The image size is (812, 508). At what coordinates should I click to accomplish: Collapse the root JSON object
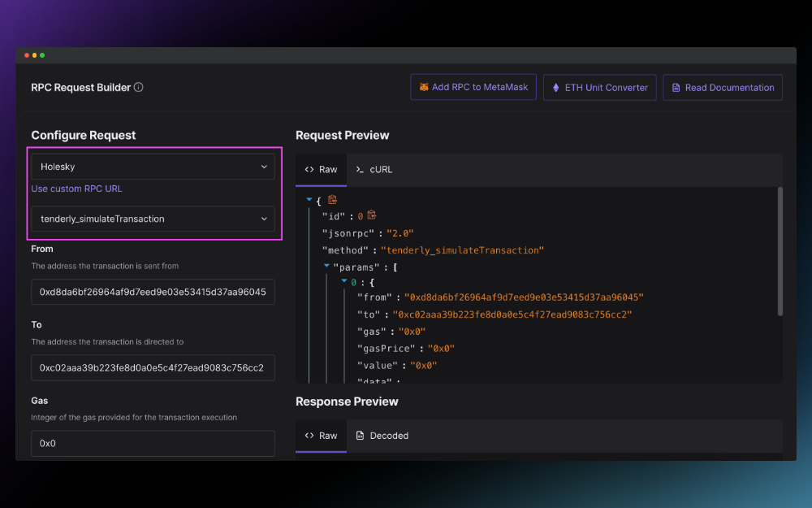pos(309,200)
